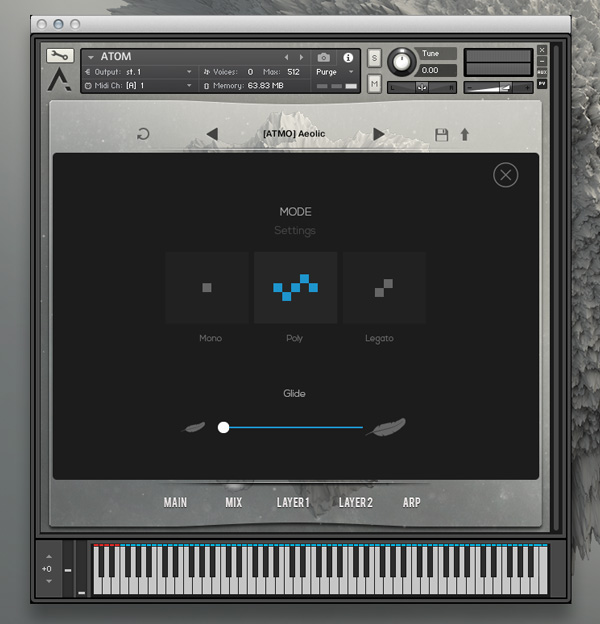Load next preset with right triangle
The height and width of the screenshot is (624, 600).
point(379,134)
